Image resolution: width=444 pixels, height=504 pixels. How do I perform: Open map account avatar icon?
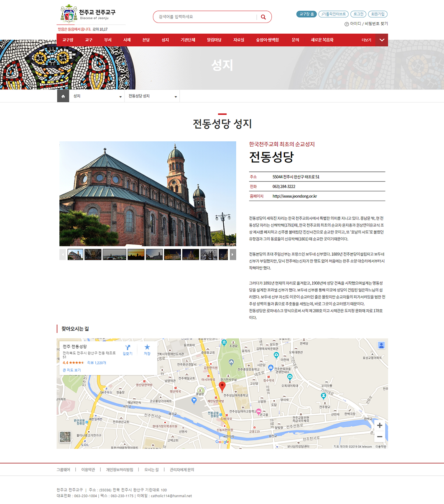[x=381, y=345]
